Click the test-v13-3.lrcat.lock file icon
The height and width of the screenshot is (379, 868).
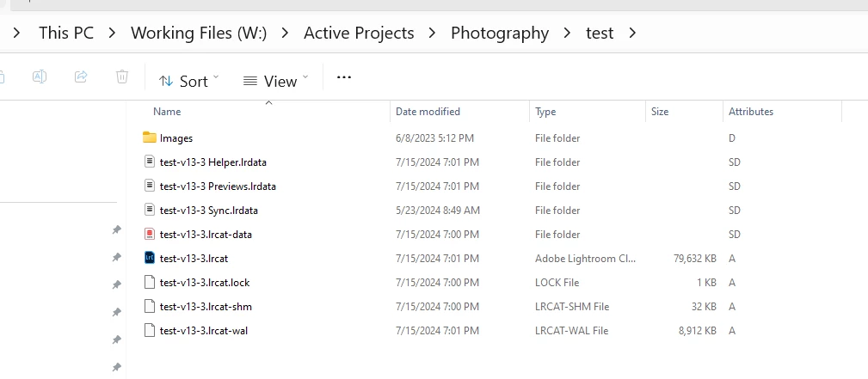150,282
